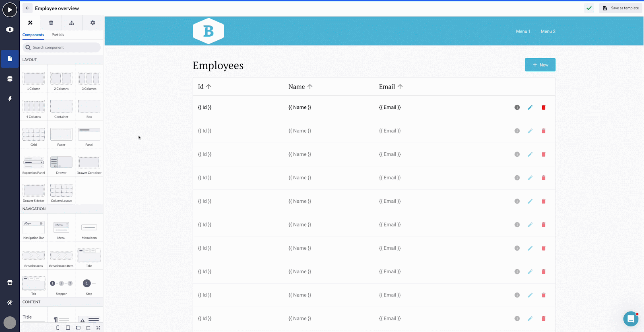The height and width of the screenshot is (332, 644).
Task: Switch to phone preview size
Action: (58, 328)
